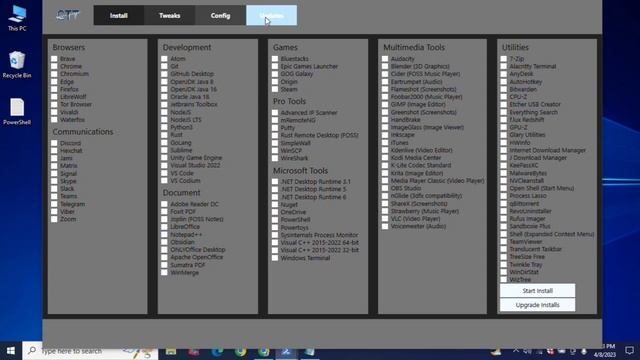Tick the Sumatra PDF checkbox

point(164,265)
